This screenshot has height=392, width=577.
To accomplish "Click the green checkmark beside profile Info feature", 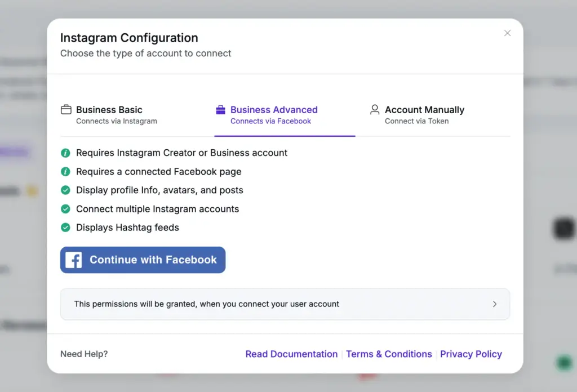I will pyautogui.click(x=66, y=190).
